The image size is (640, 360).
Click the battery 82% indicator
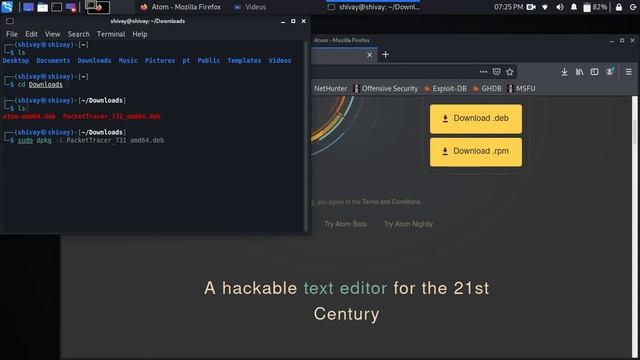point(595,7)
